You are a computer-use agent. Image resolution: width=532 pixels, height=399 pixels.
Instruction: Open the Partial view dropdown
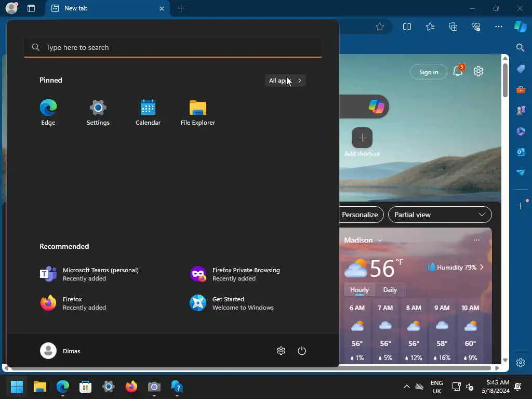(440, 215)
